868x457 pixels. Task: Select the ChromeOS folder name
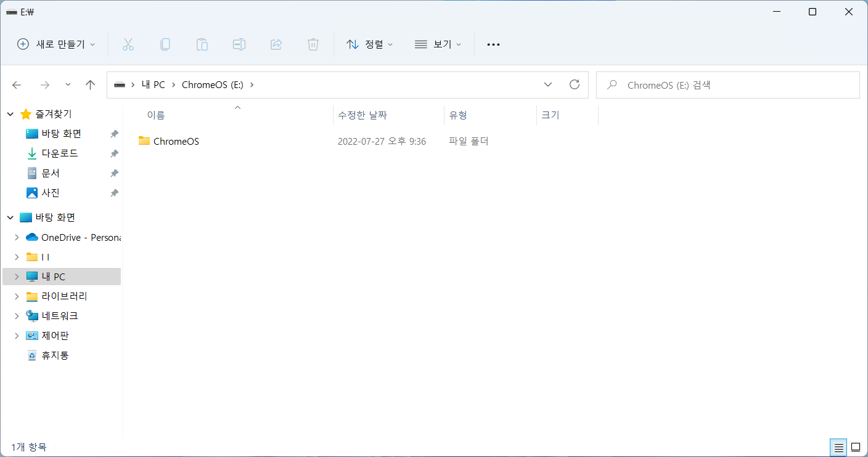pyautogui.click(x=176, y=141)
